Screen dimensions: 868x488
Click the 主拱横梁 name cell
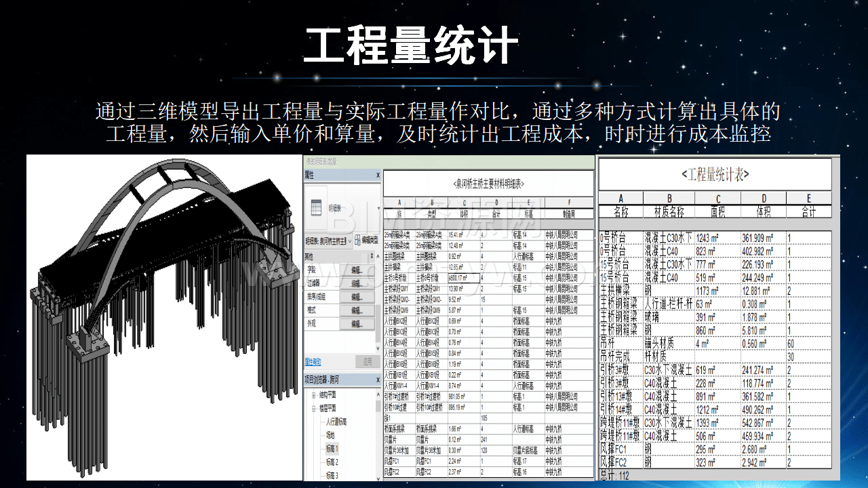(x=620, y=291)
